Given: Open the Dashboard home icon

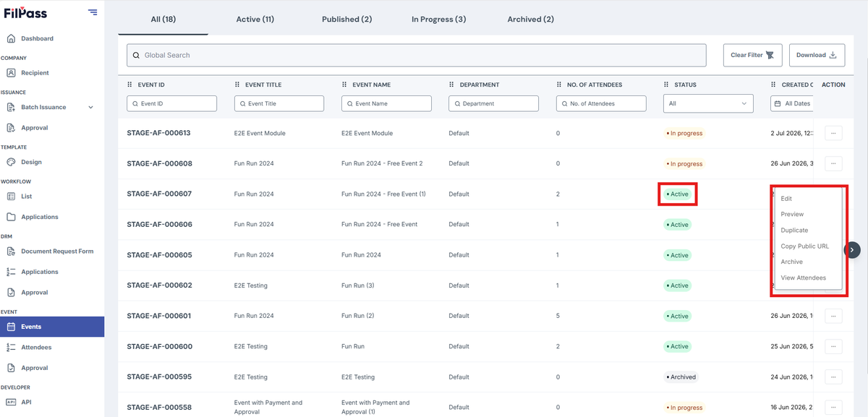Looking at the screenshot, I should [11, 38].
